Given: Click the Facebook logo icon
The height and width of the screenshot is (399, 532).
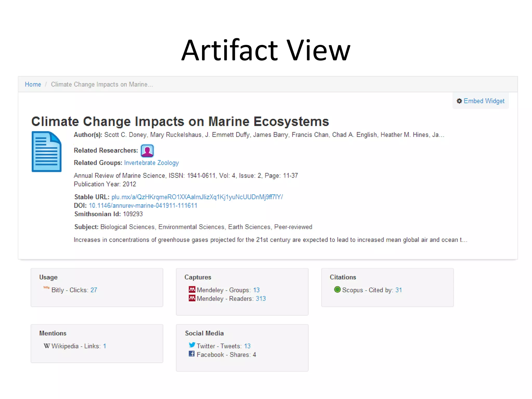Looking at the screenshot, I should pyautogui.click(x=191, y=354).
